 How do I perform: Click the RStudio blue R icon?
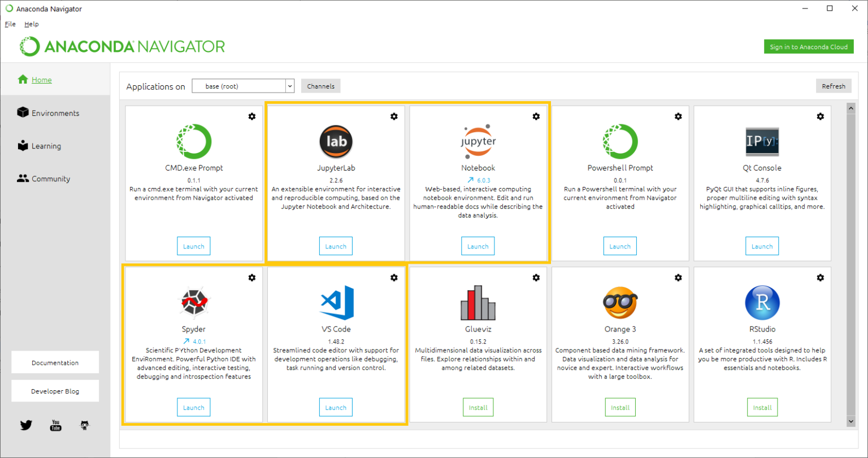click(762, 302)
